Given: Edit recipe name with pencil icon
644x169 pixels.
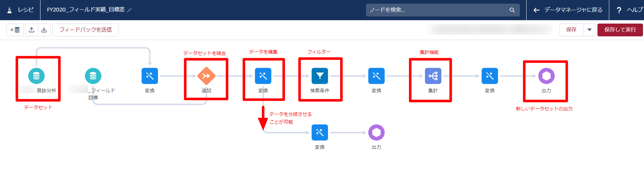Looking at the screenshot, I should click(130, 10).
